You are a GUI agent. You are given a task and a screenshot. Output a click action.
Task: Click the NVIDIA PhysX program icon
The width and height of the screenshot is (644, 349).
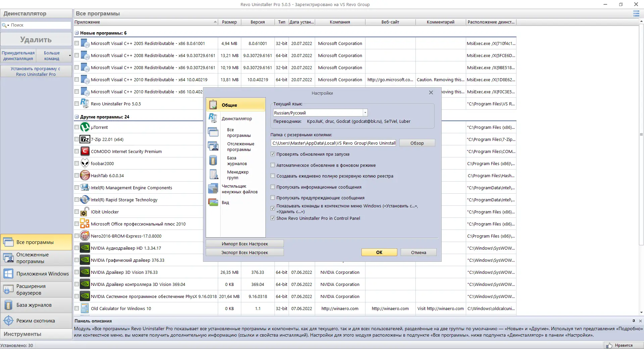[x=85, y=296]
